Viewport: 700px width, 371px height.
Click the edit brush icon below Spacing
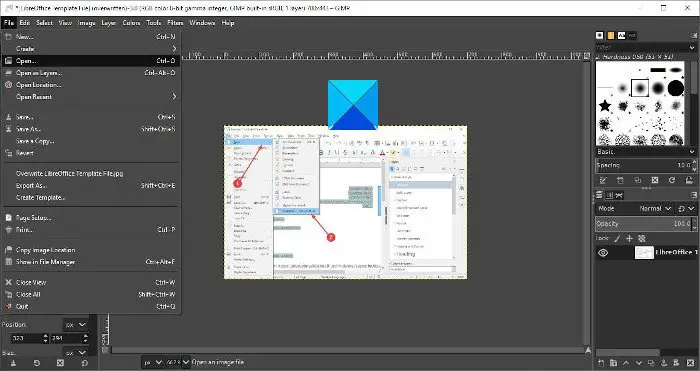[x=603, y=180]
